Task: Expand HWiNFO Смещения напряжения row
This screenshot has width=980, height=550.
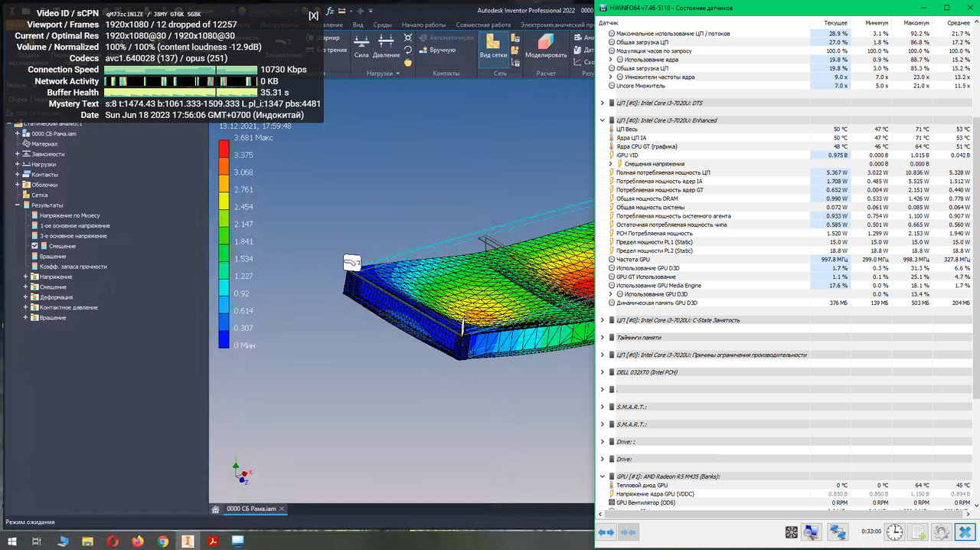Action: (611, 164)
